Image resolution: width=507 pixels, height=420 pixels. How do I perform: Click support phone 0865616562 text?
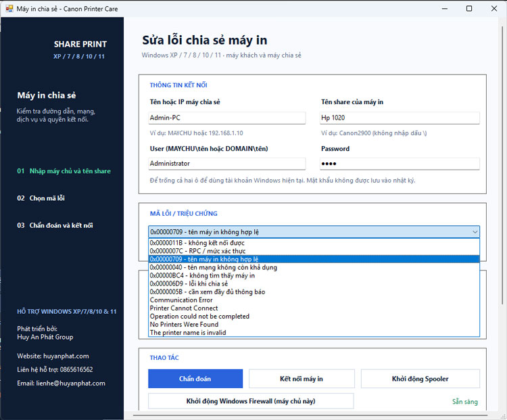click(76, 369)
